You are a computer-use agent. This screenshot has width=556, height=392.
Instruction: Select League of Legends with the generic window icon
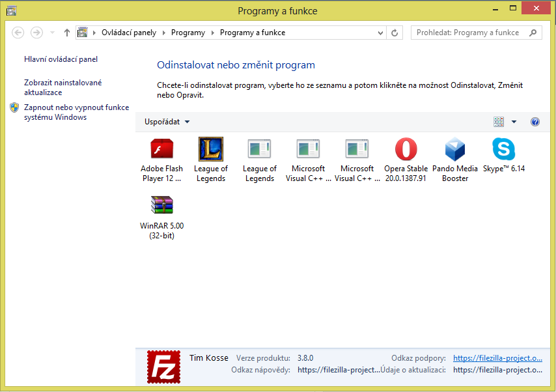pos(260,148)
